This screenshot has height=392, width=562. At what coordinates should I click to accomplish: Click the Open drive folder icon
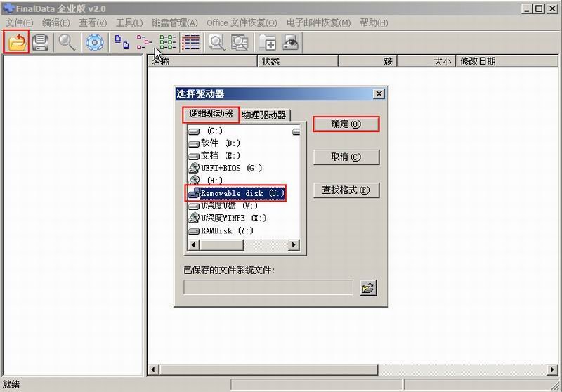point(16,42)
